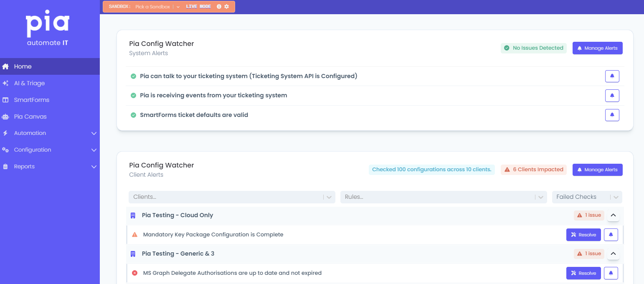Click 'SmartForms ticket defaults are valid' text
Screen dimensions: 644x284
(x=194, y=115)
